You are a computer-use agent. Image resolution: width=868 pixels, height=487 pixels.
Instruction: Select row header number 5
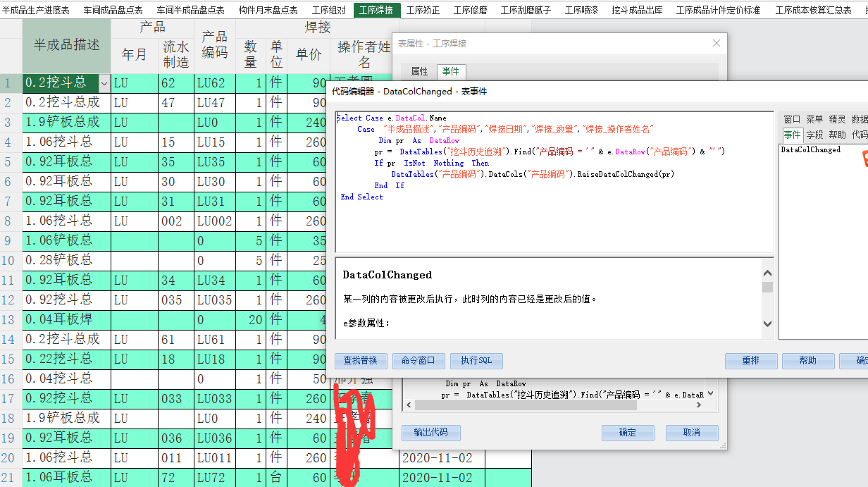point(11,162)
